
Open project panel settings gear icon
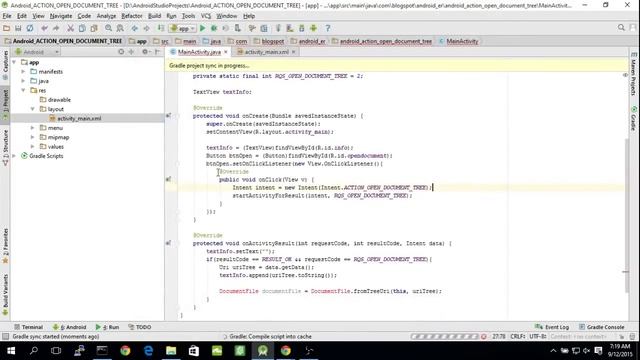tap(145, 52)
